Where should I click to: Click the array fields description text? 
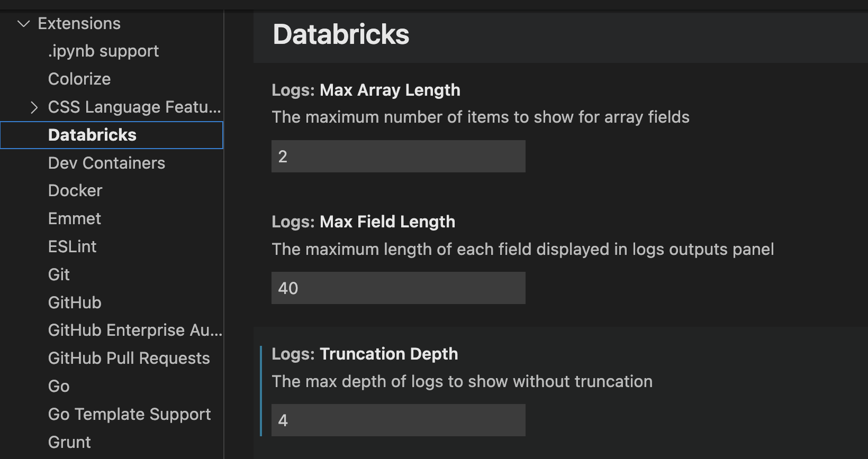click(x=481, y=117)
